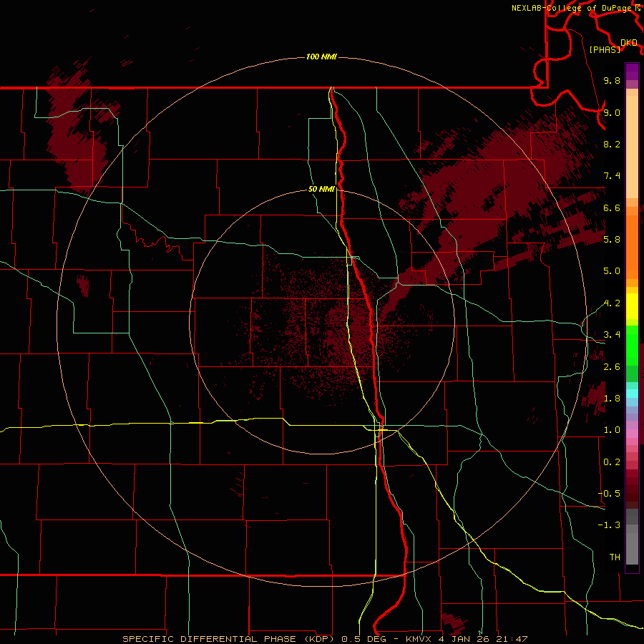
Task: Select the 1.8 scale label
Action: (x=612, y=398)
